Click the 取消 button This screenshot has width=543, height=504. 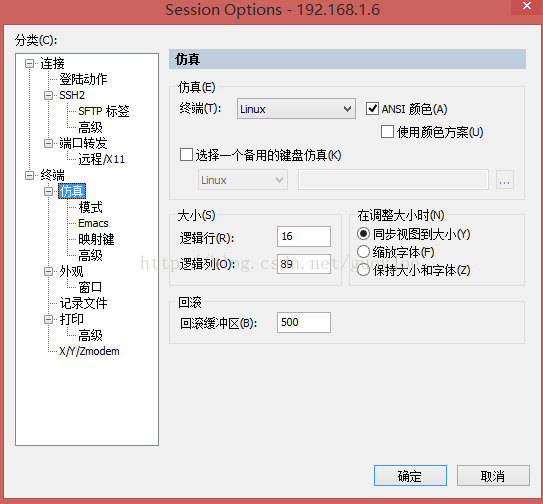(x=493, y=476)
